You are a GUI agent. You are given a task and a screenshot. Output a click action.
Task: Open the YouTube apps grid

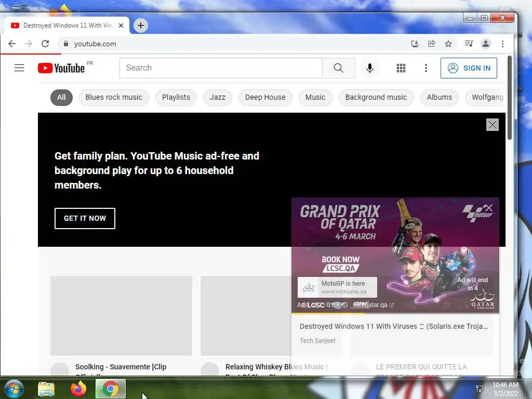point(401,68)
